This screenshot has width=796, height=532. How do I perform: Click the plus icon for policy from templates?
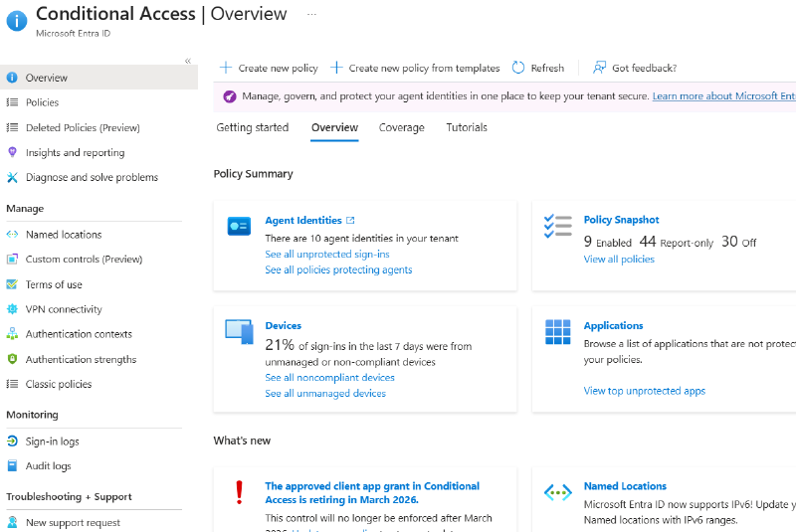click(x=336, y=68)
